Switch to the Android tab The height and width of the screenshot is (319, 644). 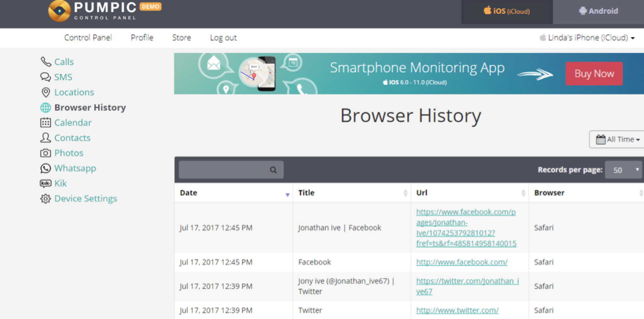(x=598, y=11)
